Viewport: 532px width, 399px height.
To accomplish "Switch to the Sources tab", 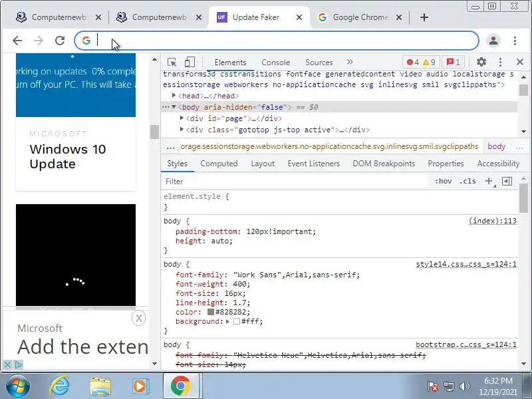I will pos(319,63).
